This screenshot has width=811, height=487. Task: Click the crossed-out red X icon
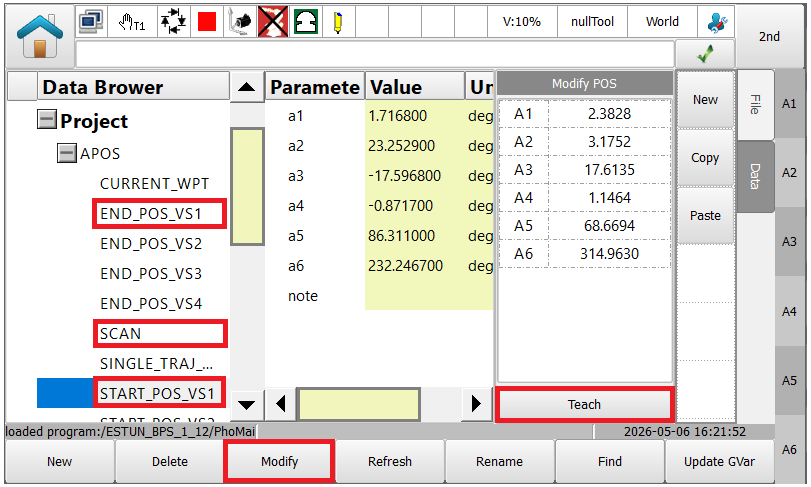273,22
